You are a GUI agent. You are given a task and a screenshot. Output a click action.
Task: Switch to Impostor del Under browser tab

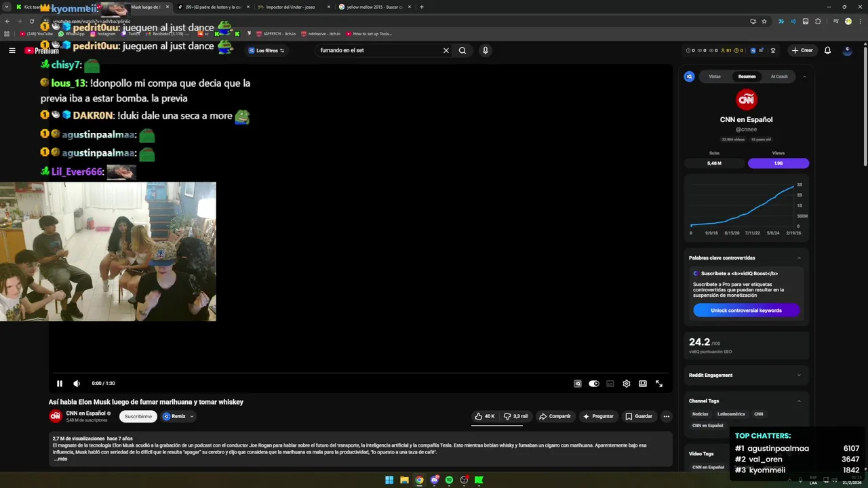[295, 7]
